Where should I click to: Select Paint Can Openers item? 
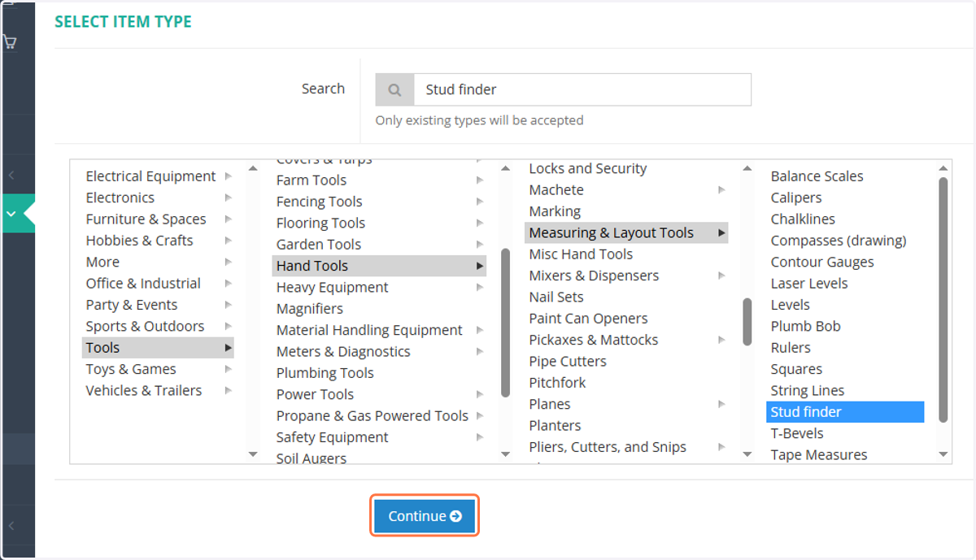[x=588, y=319]
